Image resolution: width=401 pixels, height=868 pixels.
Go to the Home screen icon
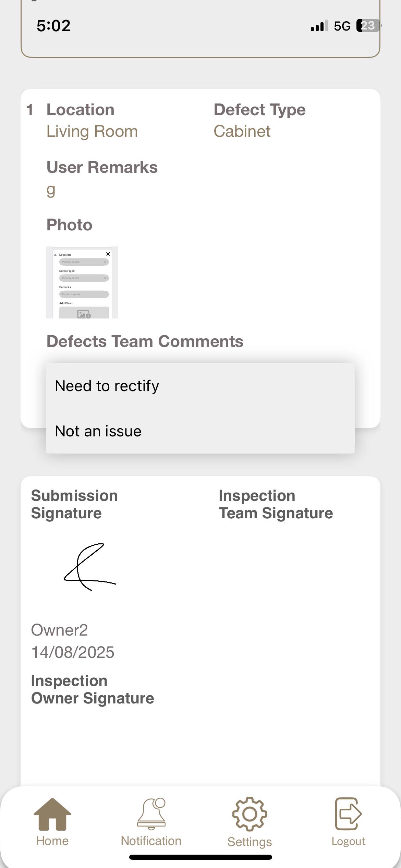(x=52, y=815)
